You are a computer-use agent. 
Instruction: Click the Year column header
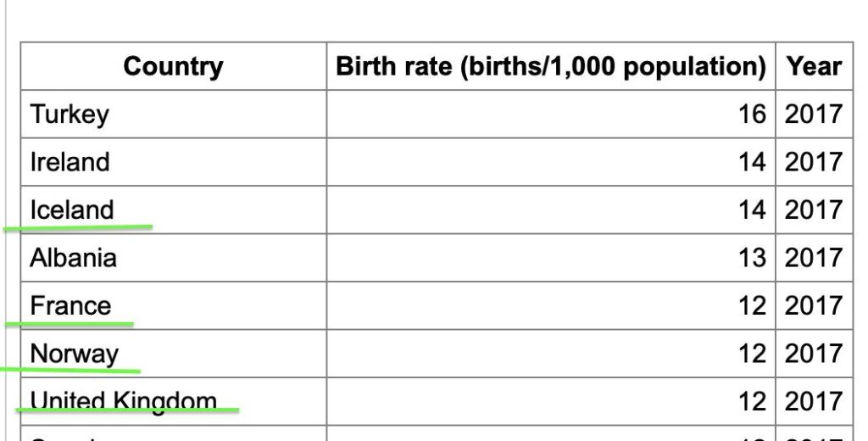815,66
